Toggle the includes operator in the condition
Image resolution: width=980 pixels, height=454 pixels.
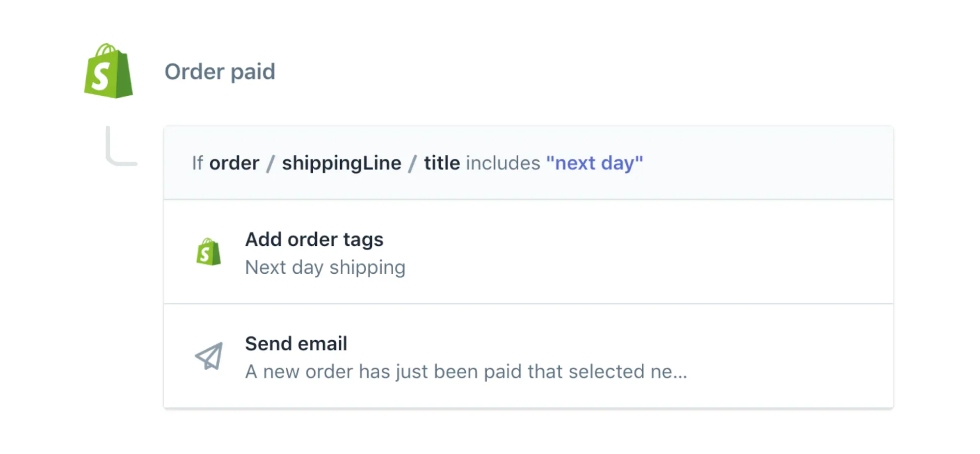click(501, 163)
